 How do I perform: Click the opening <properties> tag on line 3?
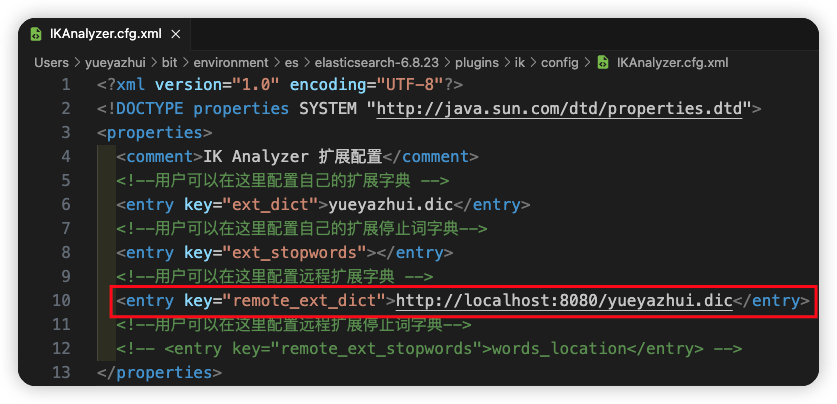click(155, 132)
